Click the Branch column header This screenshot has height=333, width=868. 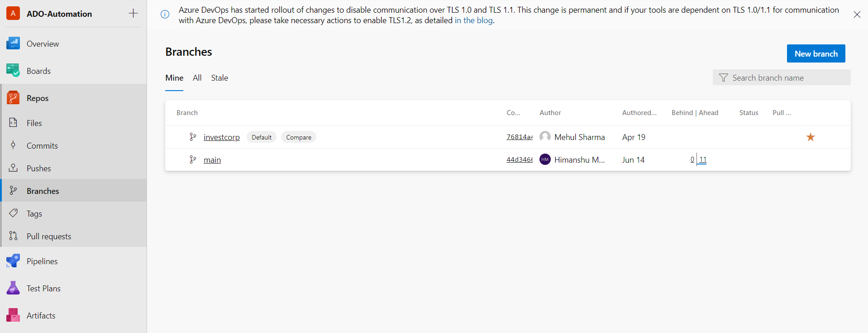pyautogui.click(x=187, y=113)
